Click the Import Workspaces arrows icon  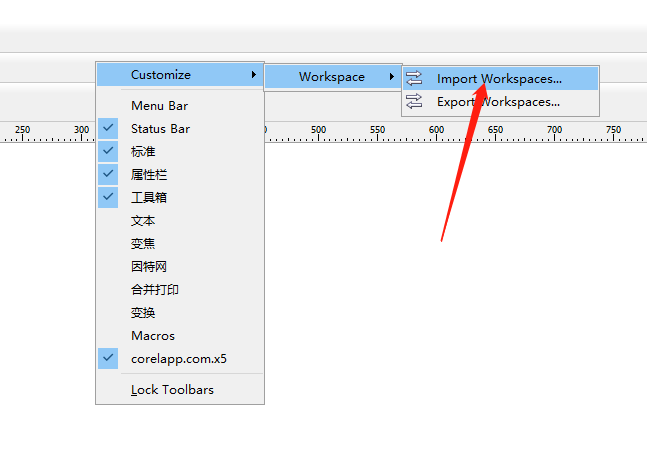click(x=414, y=78)
